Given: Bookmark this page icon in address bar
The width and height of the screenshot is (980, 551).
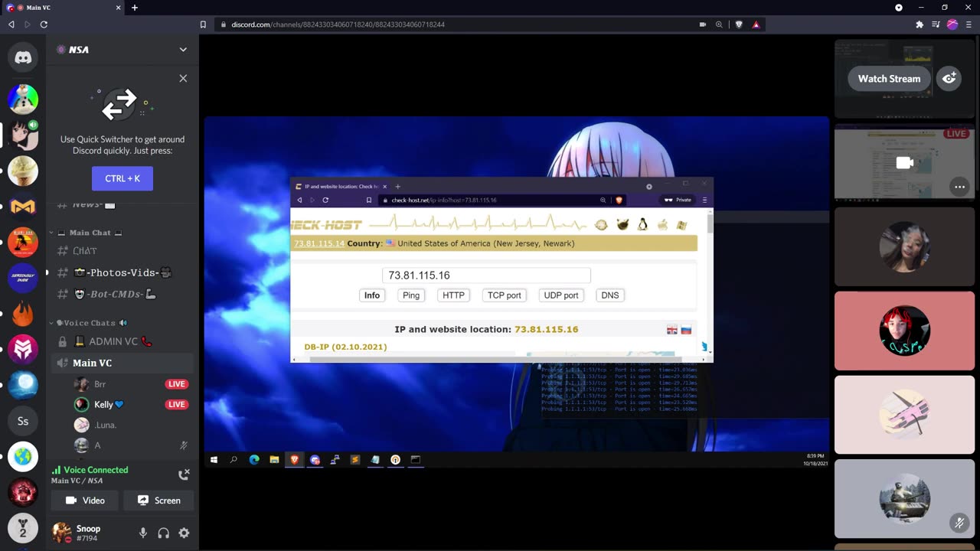Looking at the screenshot, I should (203, 24).
